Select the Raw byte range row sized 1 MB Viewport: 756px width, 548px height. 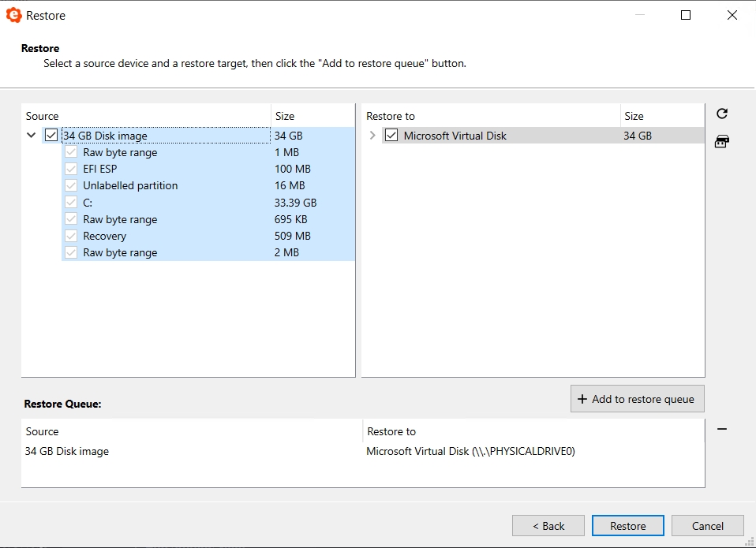tap(120, 153)
